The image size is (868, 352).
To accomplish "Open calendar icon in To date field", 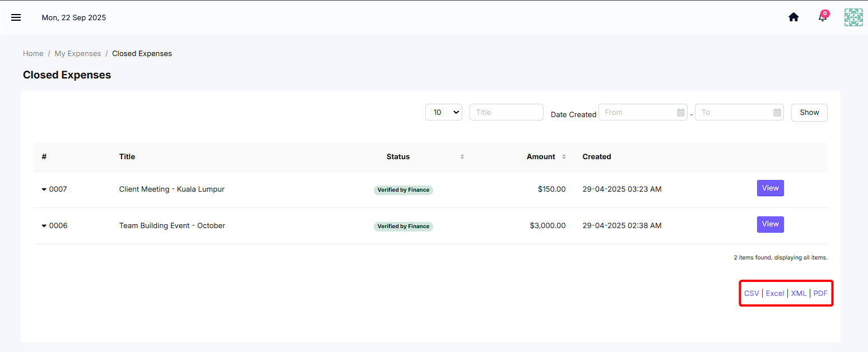I will click(777, 113).
